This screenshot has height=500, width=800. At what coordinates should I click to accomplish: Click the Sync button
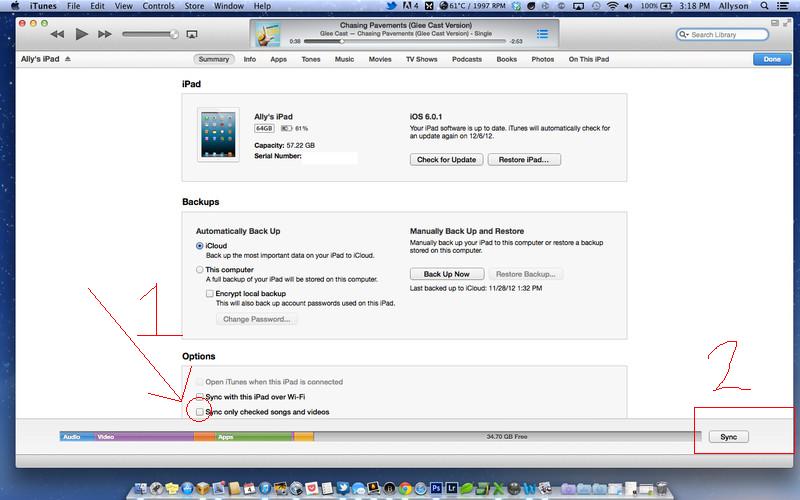coord(729,437)
